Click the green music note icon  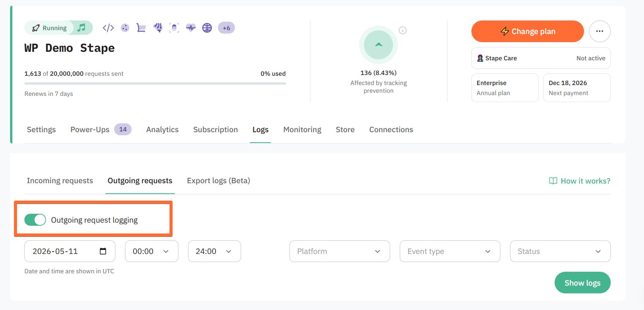tap(81, 28)
